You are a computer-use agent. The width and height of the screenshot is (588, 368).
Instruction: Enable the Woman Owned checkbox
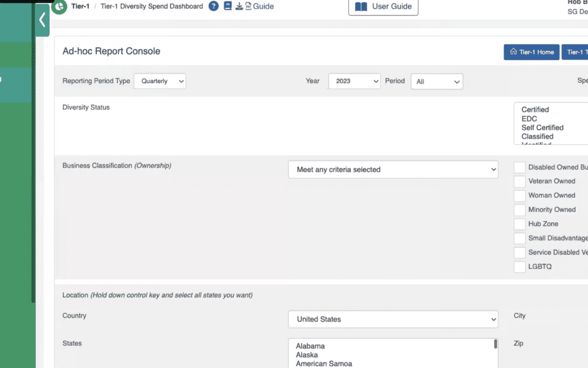click(x=519, y=195)
